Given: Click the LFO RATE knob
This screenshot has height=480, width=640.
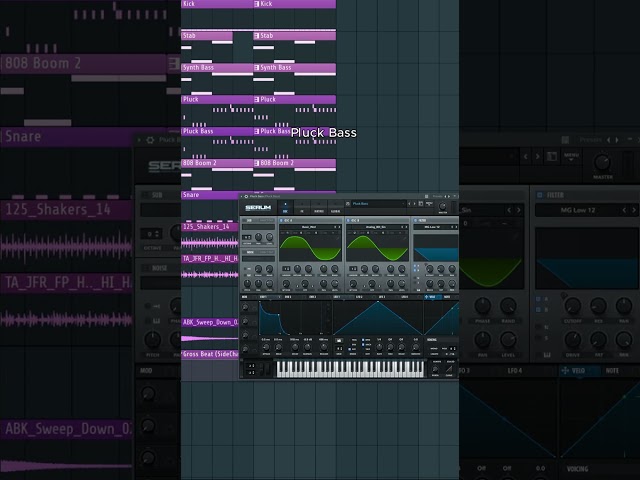Looking at the screenshot, I should [379, 347].
